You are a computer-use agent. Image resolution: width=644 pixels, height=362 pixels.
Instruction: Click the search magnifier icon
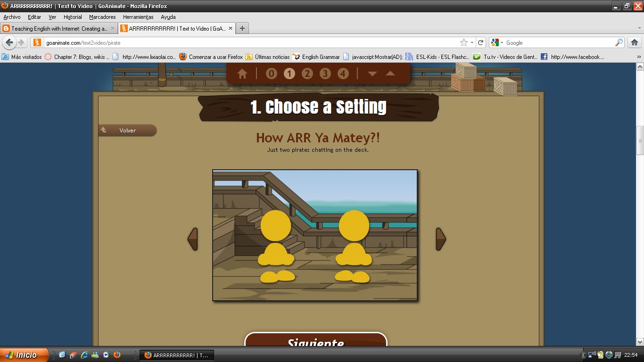coord(619,42)
